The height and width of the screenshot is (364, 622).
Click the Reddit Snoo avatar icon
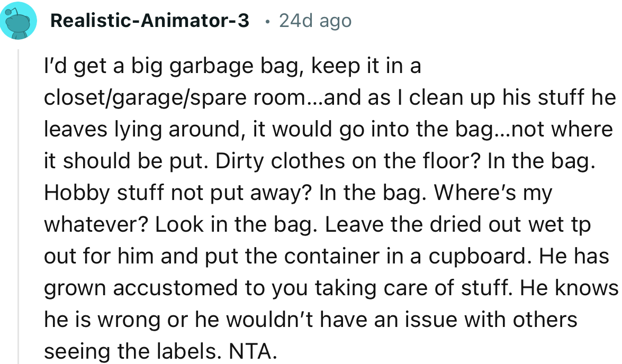[19, 22]
